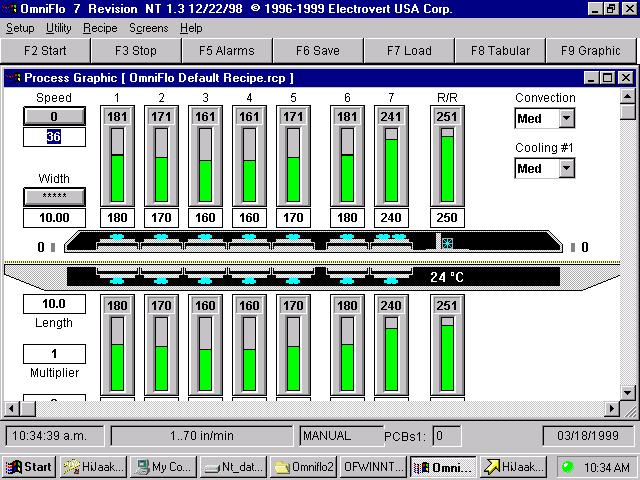Expand the Convection dropdown arrow
640x480 pixels.
pos(566,118)
